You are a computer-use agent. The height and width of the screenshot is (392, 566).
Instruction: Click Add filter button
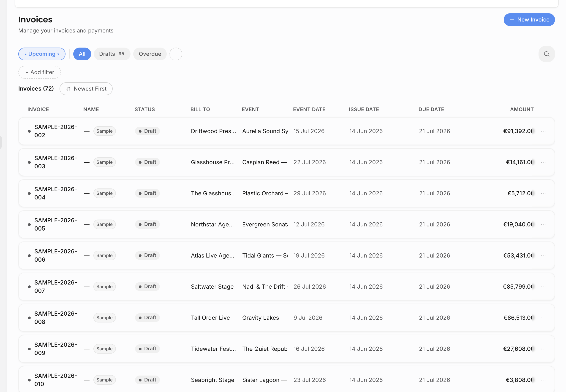40,72
